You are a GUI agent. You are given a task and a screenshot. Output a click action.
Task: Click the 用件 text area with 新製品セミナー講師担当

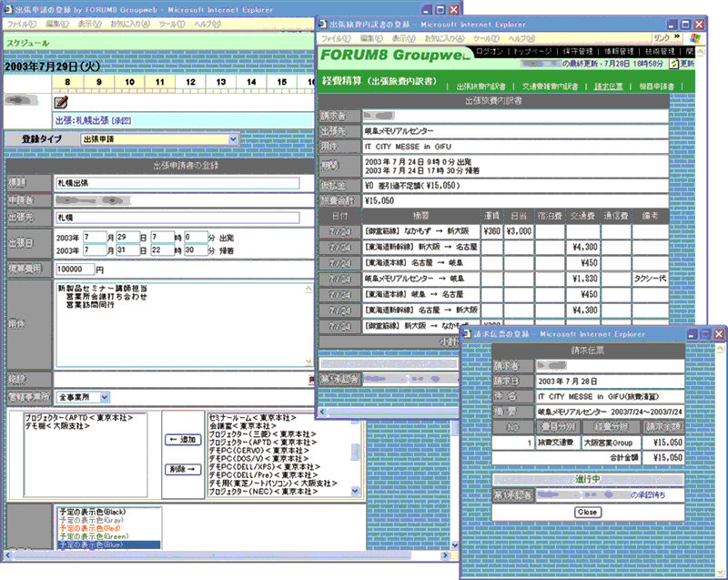[x=184, y=324]
